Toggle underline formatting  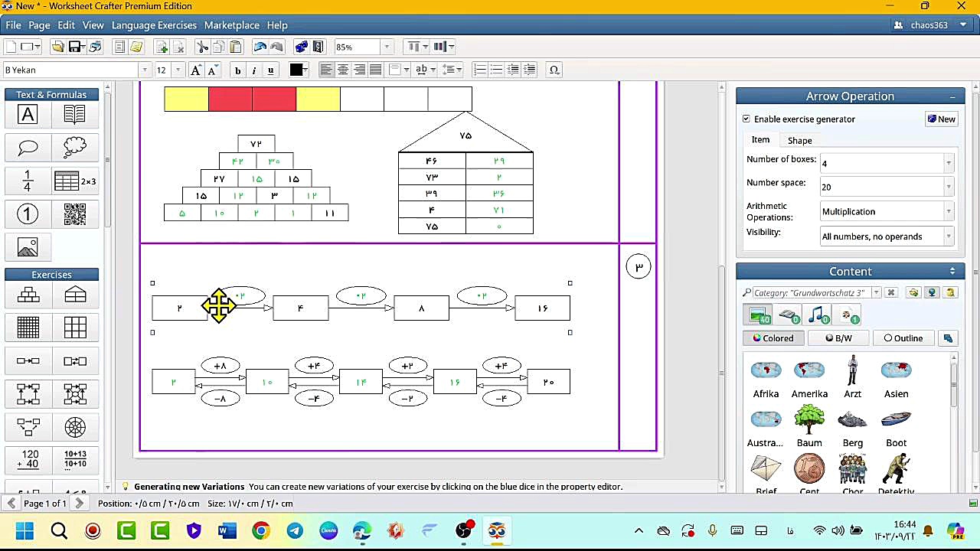pos(270,70)
